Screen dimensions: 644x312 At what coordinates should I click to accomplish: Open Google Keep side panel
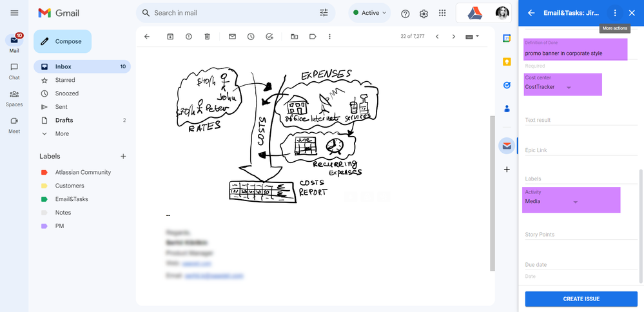507,62
